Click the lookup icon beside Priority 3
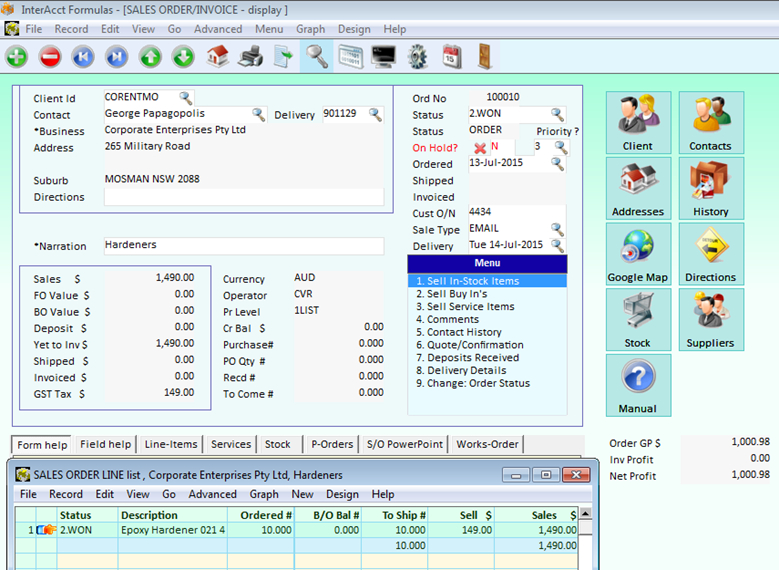This screenshot has width=779, height=570. [561, 147]
